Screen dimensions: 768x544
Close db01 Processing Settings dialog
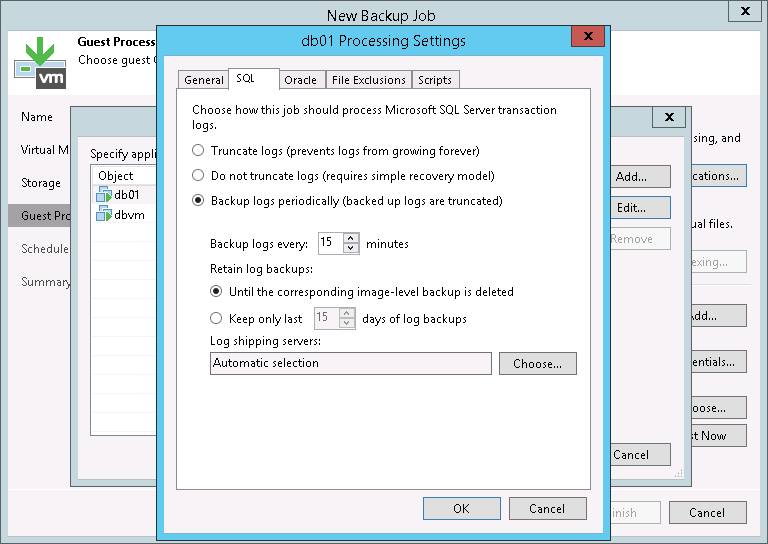(588, 36)
